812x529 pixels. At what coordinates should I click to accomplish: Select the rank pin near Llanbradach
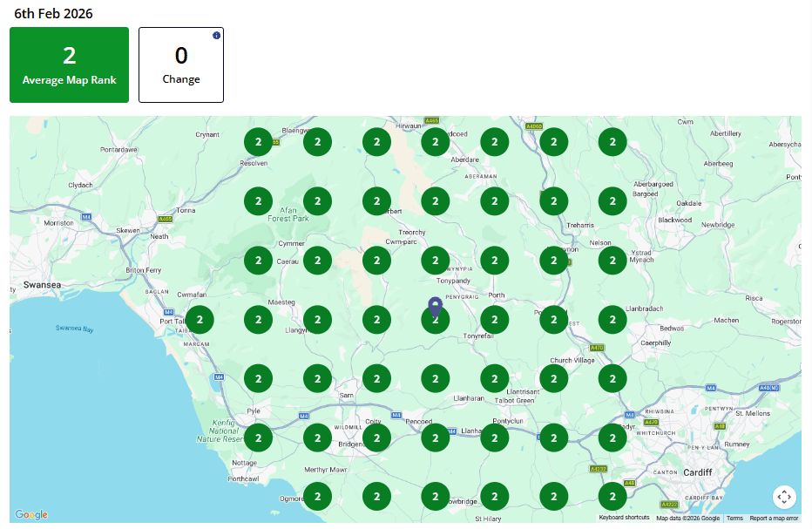pos(612,319)
